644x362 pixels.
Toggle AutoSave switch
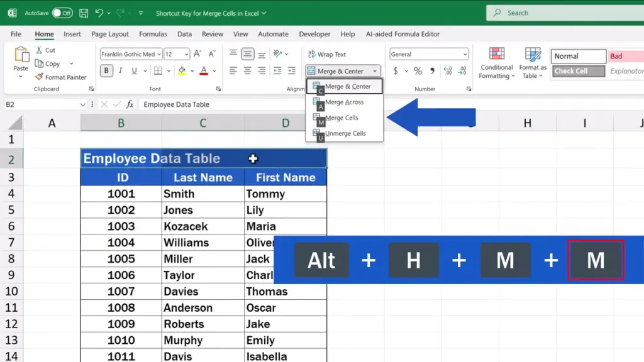(x=62, y=13)
